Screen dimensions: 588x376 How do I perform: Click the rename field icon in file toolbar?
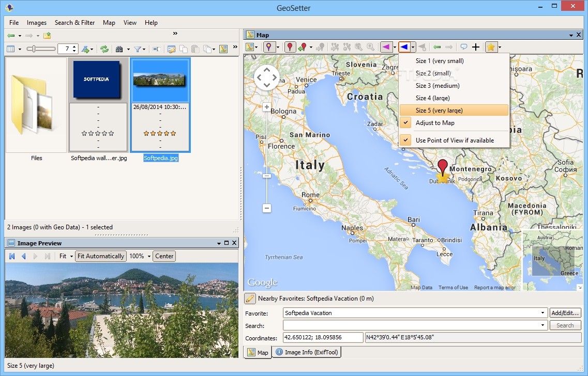[156, 49]
